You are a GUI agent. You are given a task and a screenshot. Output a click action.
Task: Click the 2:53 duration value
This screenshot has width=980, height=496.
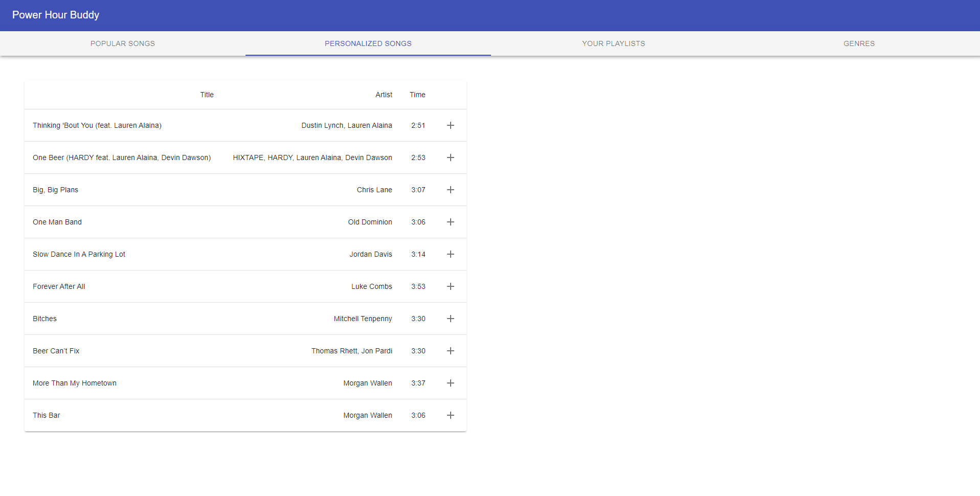418,157
